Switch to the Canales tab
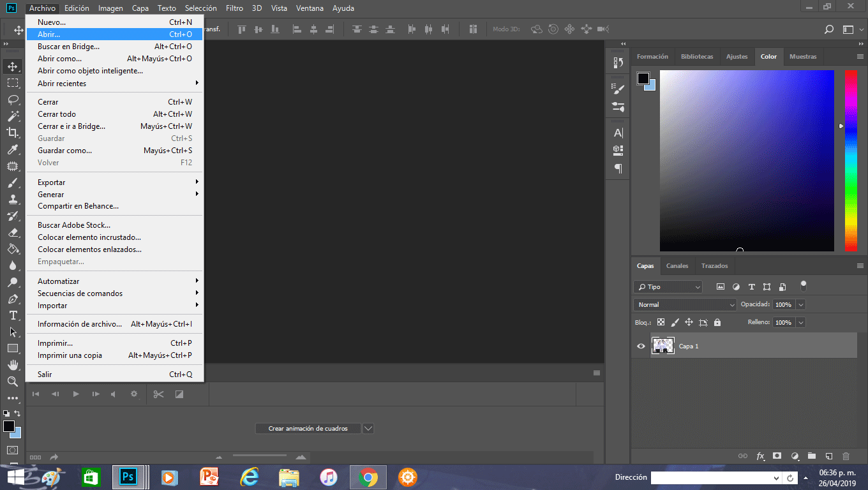868x490 pixels. coord(677,266)
